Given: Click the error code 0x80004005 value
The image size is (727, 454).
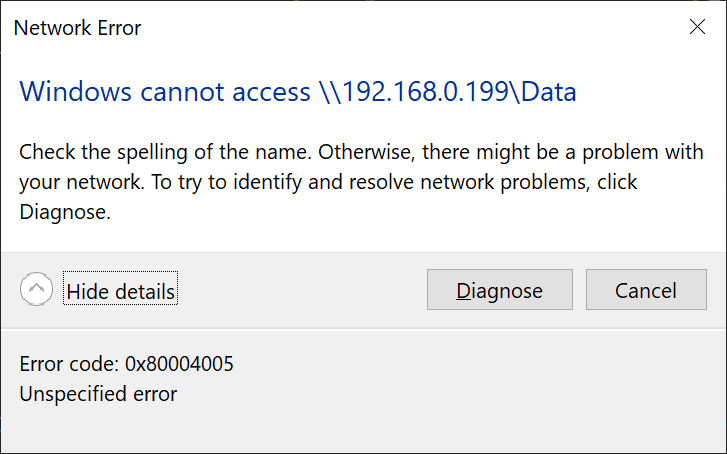Looking at the screenshot, I should (179, 364).
